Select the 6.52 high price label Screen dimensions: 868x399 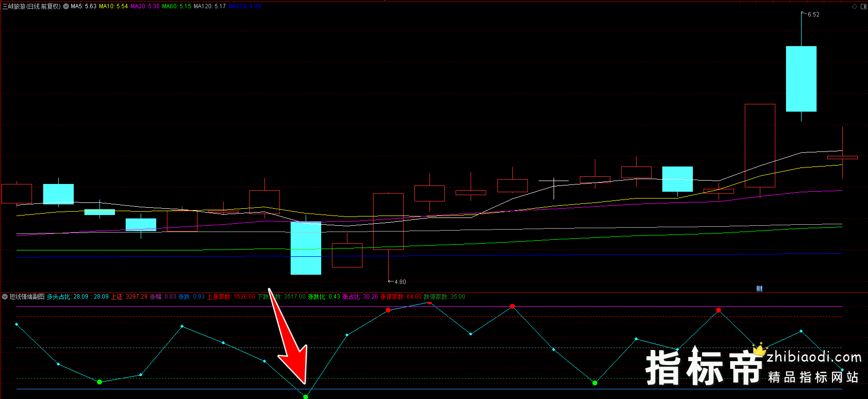pyautogui.click(x=813, y=15)
